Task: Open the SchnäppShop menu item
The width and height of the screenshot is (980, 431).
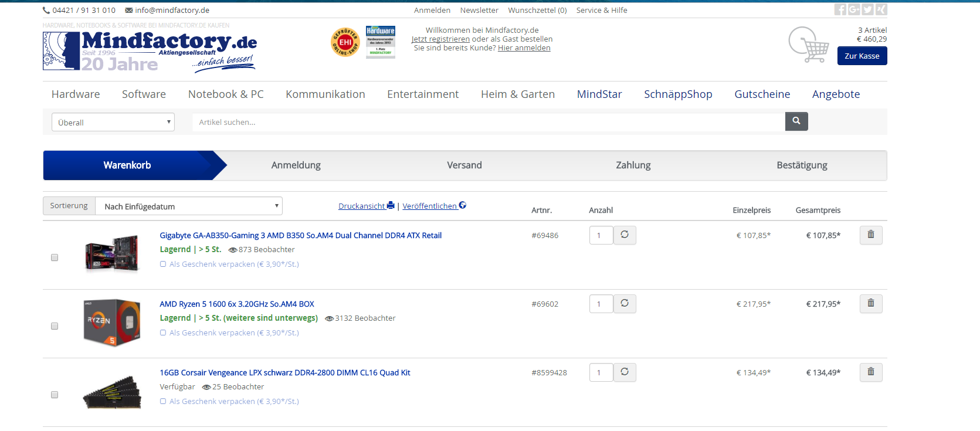Action: click(x=678, y=94)
